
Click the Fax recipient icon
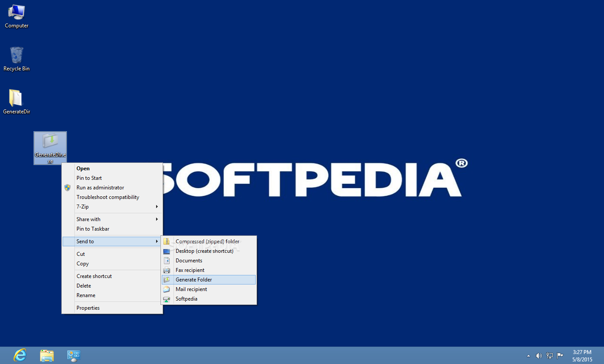167,270
